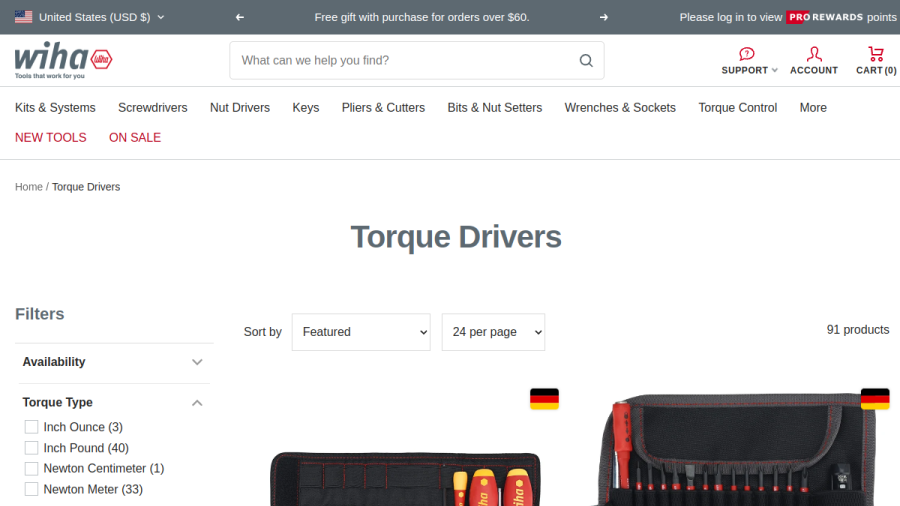Screen dimensions: 900x506
Task: Click the Home breadcrumb link
Action: (x=29, y=187)
